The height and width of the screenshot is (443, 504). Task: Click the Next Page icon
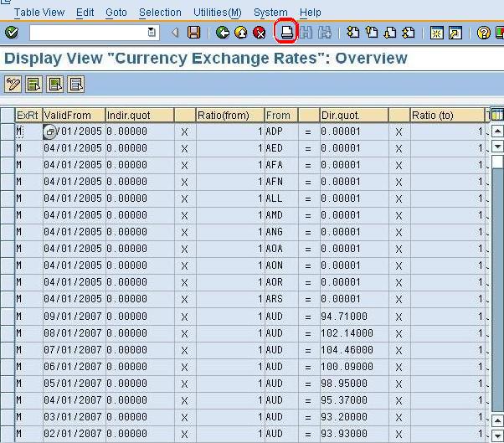point(390,33)
